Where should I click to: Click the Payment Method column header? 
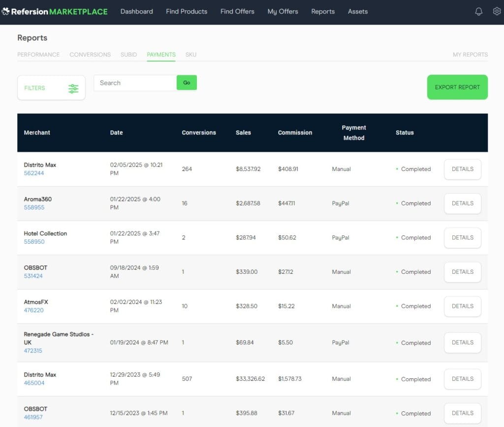[354, 133]
